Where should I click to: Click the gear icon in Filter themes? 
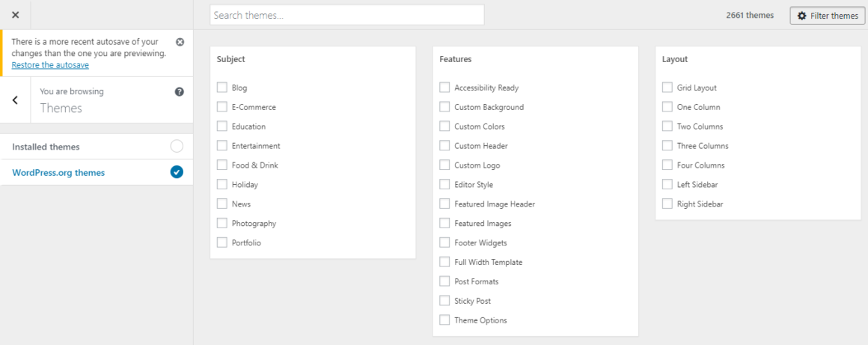point(801,16)
